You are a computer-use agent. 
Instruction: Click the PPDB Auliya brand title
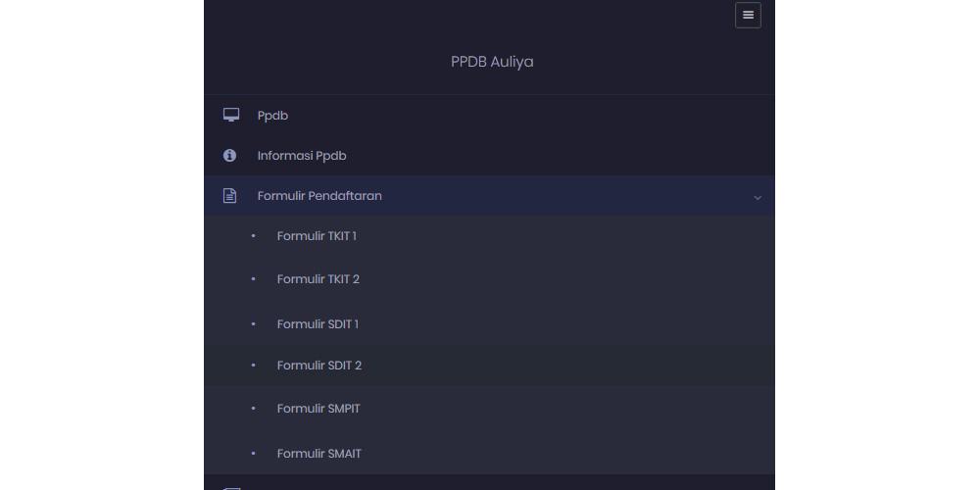pyautogui.click(x=492, y=62)
